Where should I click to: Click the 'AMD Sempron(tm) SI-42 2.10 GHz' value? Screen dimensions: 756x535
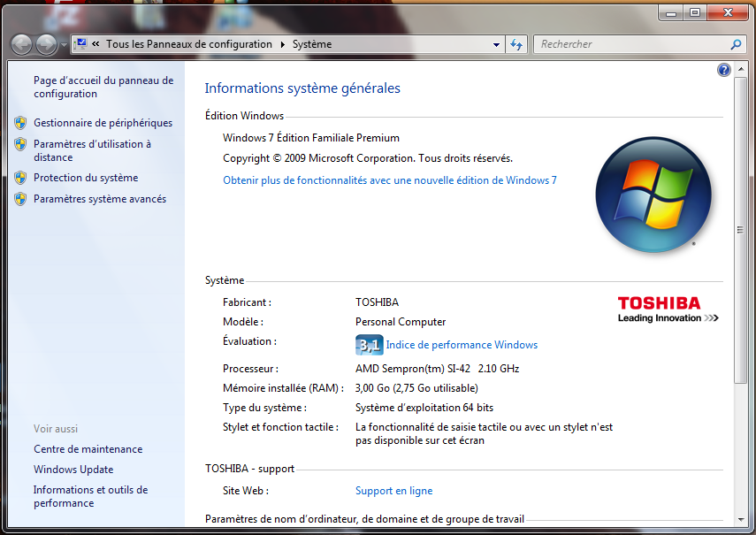[x=438, y=369]
